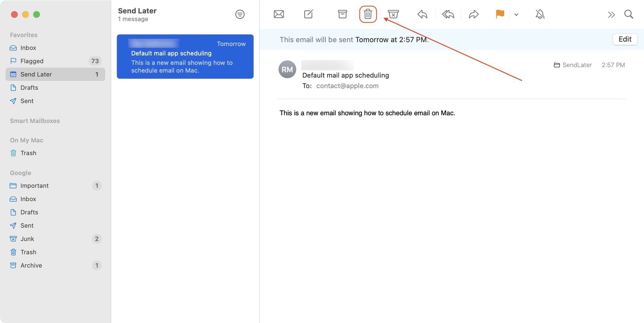Image resolution: width=644 pixels, height=323 pixels.
Task: Toggle the orange flag on message
Action: pos(500,14)
